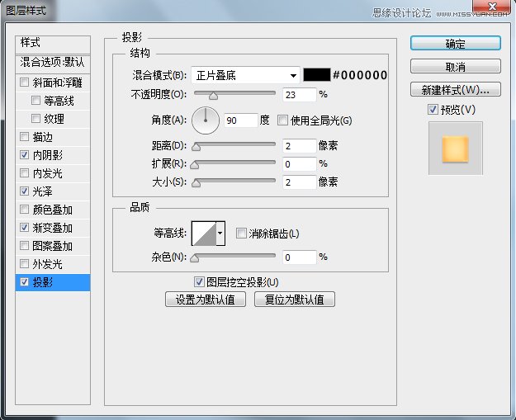Enable the 内发光 checkbox
Image resolution: width=516 pixels, height=420 pixels.
24,172
